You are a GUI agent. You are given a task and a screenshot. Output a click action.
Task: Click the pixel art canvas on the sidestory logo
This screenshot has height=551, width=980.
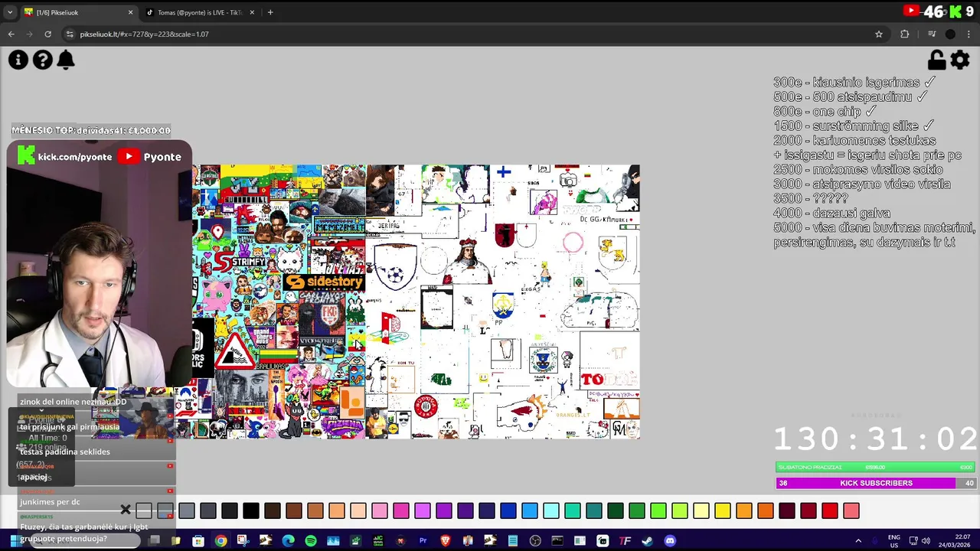pyautogui.click(x=324, y=282)
